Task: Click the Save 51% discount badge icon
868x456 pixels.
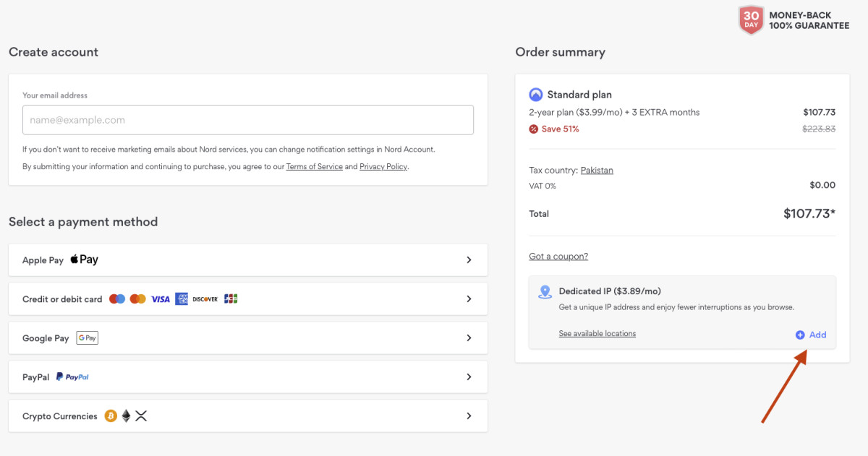Action: pyautogui.click(x=534, y=129)
